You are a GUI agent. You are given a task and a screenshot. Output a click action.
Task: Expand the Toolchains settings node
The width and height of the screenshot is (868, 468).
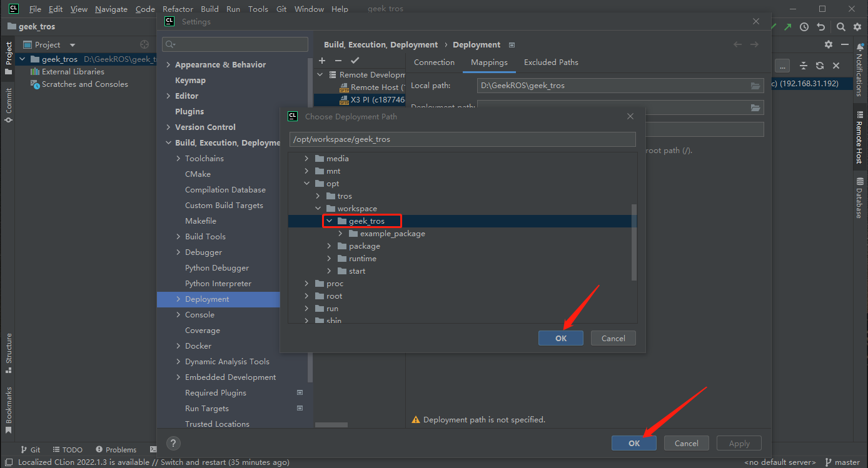pos(178,159)
